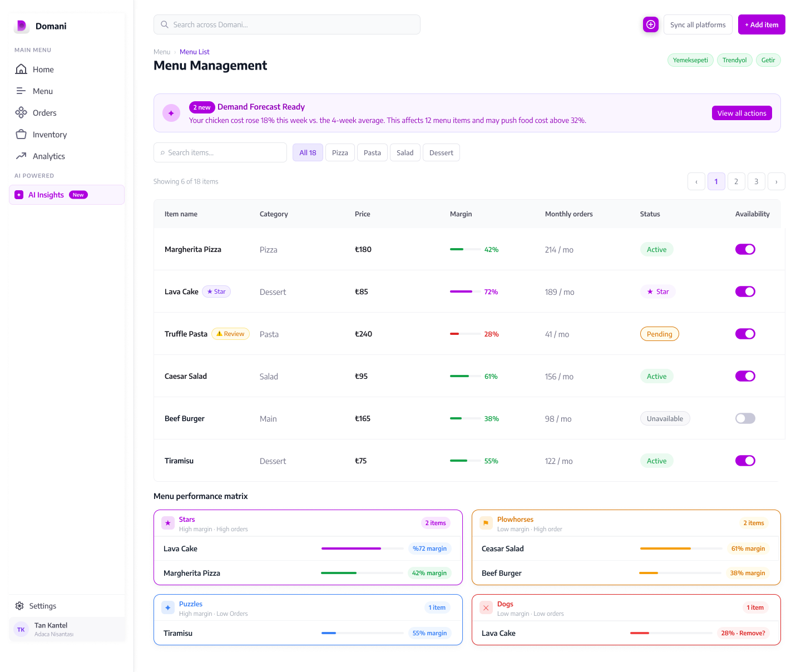Click the magnifier icon in top search
Screen dimensions: 801x672
point(165,24)
